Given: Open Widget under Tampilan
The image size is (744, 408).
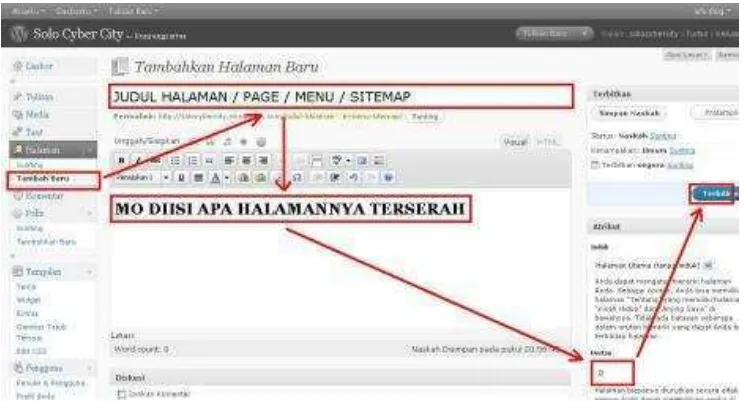Looking at the screenshot, I should (28, 300).
